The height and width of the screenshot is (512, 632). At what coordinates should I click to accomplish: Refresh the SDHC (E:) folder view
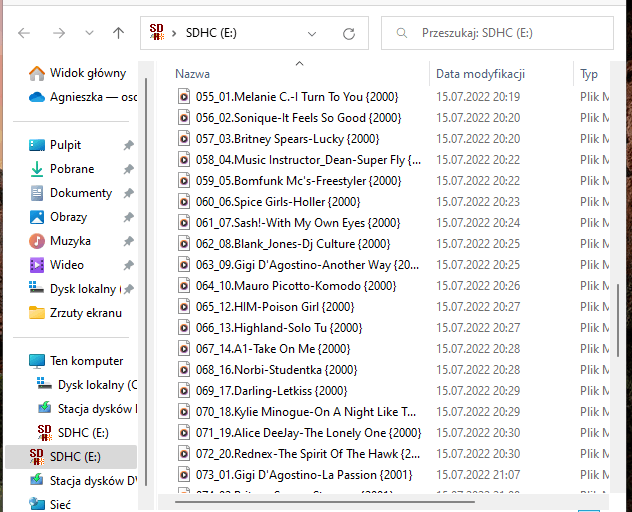349,34
